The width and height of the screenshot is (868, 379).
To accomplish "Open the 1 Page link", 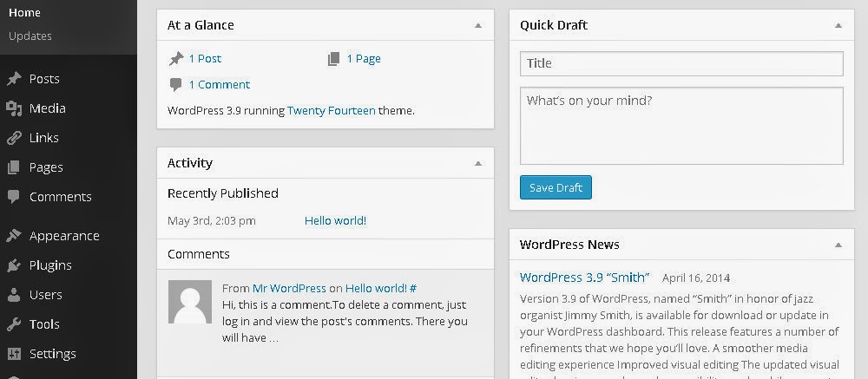I will [364, 59].
